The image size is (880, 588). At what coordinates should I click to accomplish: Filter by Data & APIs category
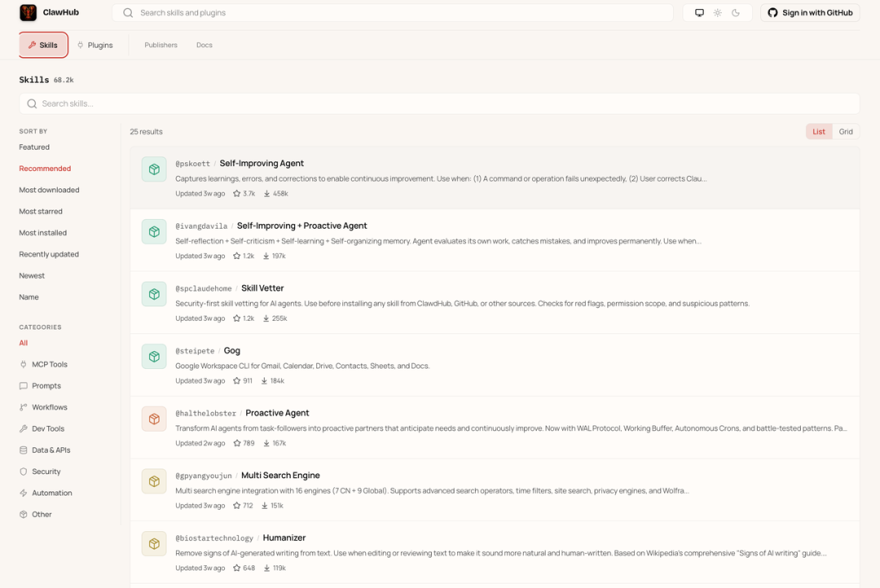click(45, 450)
